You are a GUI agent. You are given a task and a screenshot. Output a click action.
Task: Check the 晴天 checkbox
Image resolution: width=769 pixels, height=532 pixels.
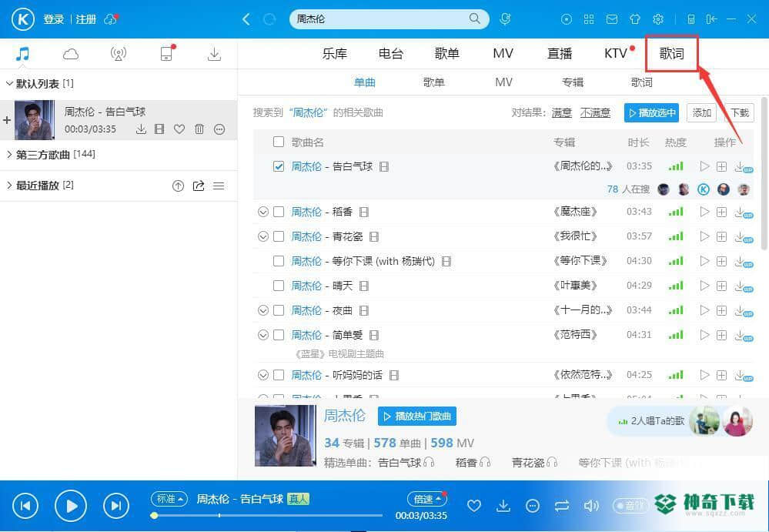pyautogui.click(x=279, y=286)
